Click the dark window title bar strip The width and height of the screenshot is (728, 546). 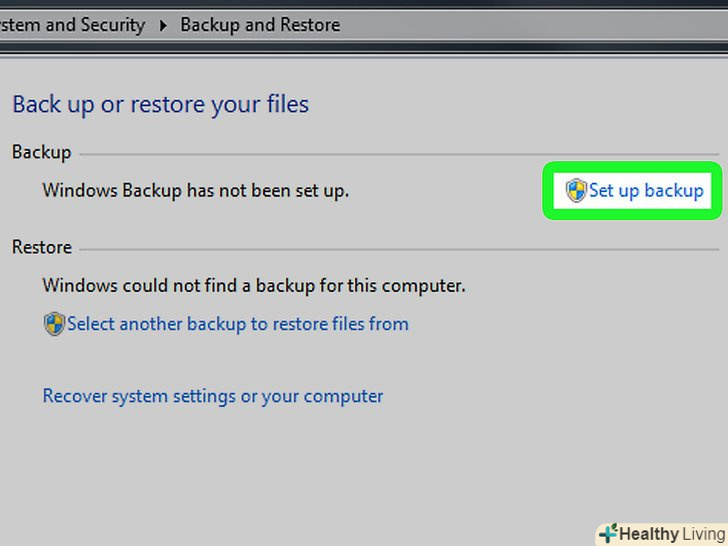click(364, 3)
